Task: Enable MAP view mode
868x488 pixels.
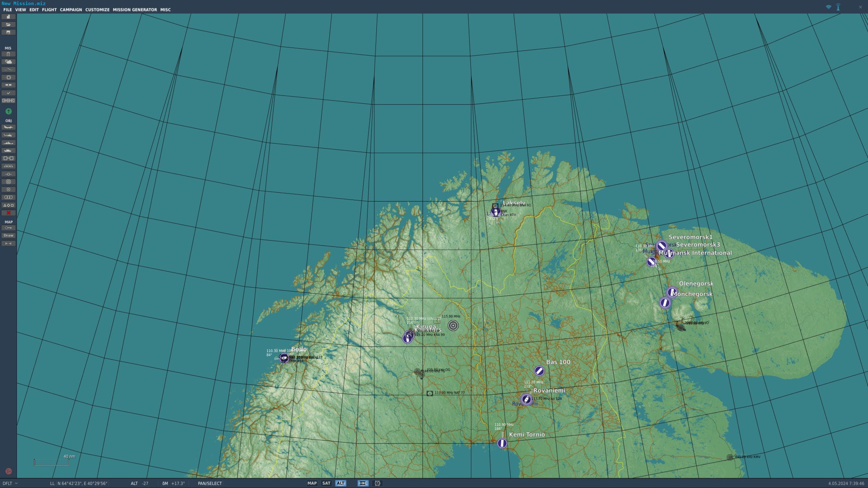Action: [312, 483]
